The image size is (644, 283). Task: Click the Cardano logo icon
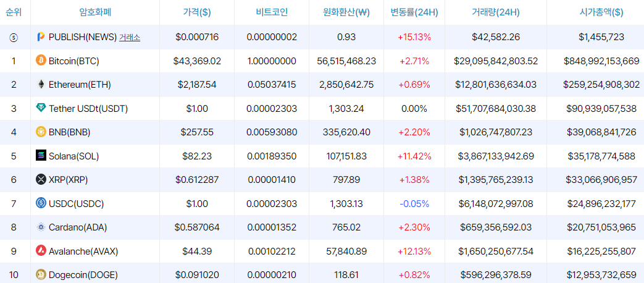(41, 227)
